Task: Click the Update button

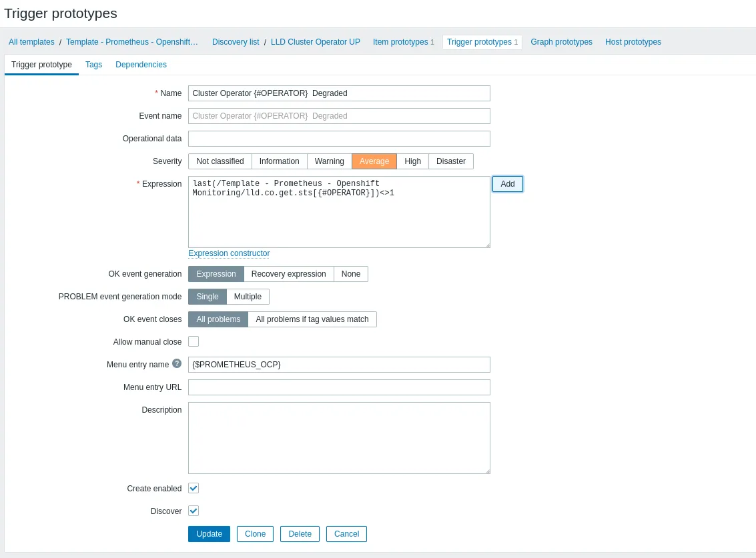Action: pyautogui.click(x=209, y=533)
